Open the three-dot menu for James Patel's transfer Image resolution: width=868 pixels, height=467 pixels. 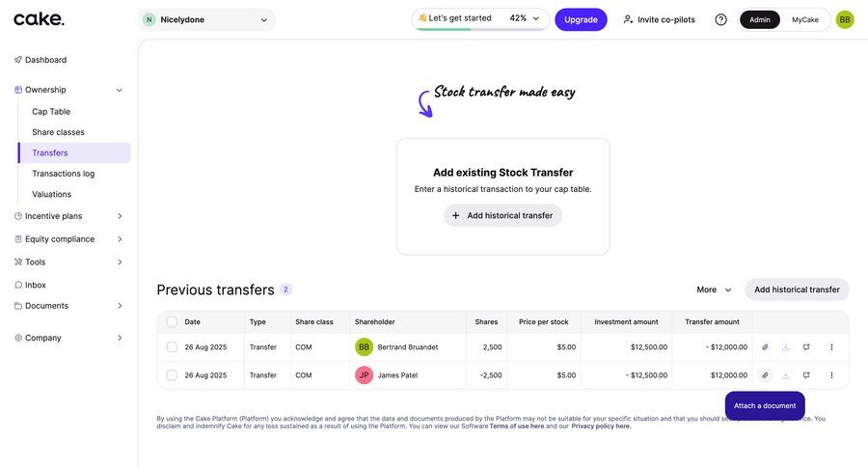(x=831, y=375)
